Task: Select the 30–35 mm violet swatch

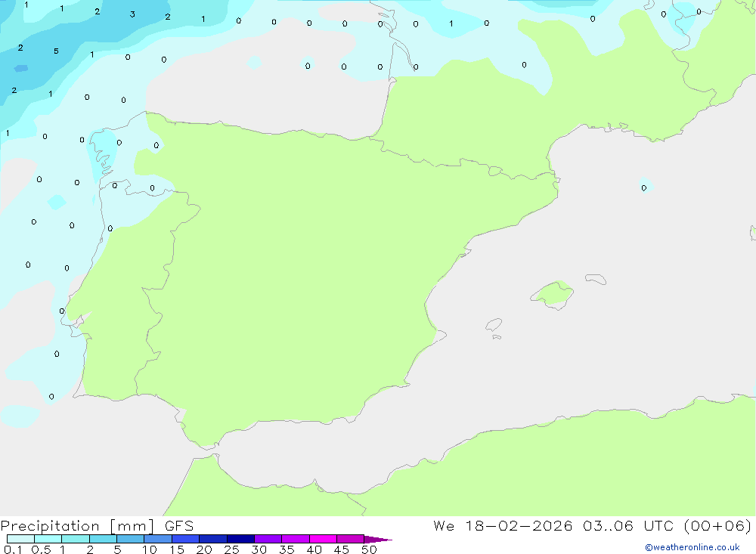Action: point(268,539)
